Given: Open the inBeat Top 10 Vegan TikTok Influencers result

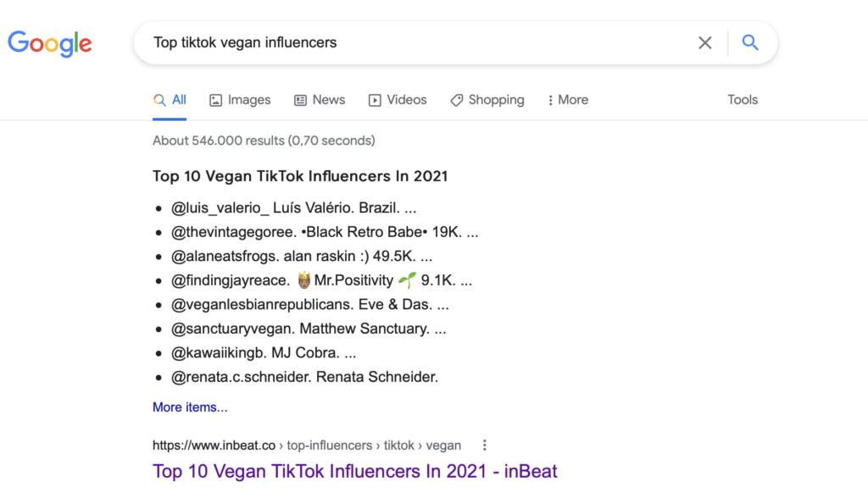Looking at the screenshot, I should 354,471.
